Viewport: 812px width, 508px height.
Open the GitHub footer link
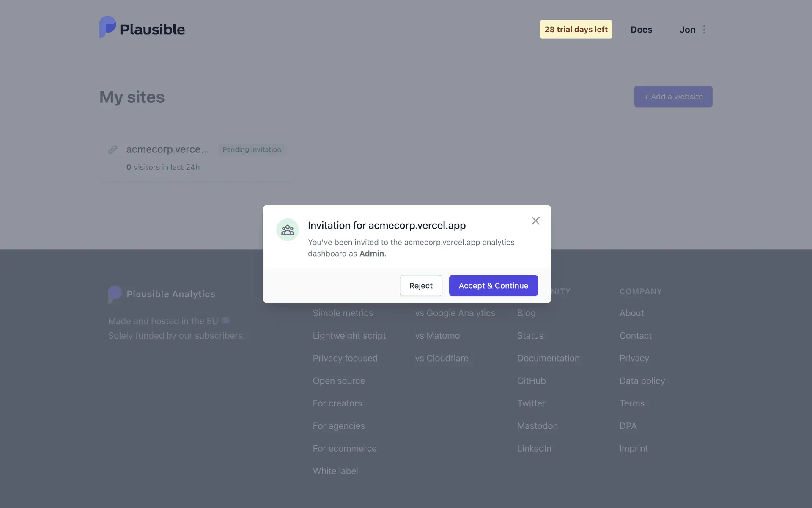coord(531,381)
